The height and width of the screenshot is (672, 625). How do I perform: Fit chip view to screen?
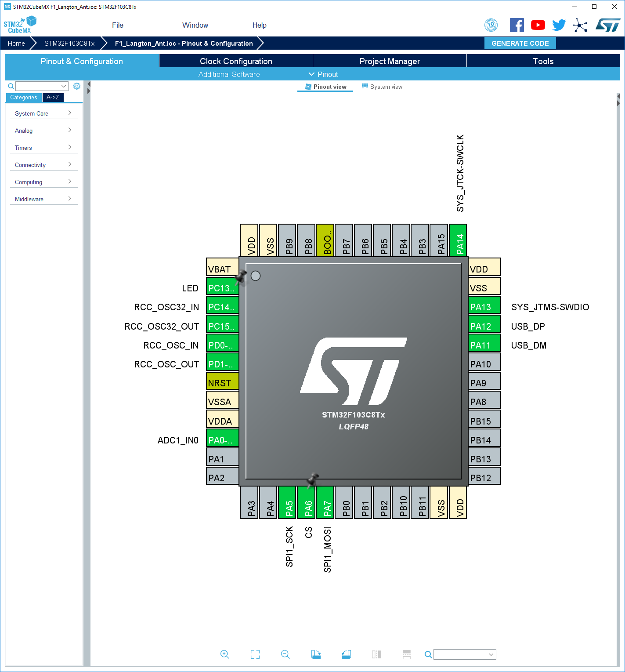pyautogui.click(x=255, y=654)
